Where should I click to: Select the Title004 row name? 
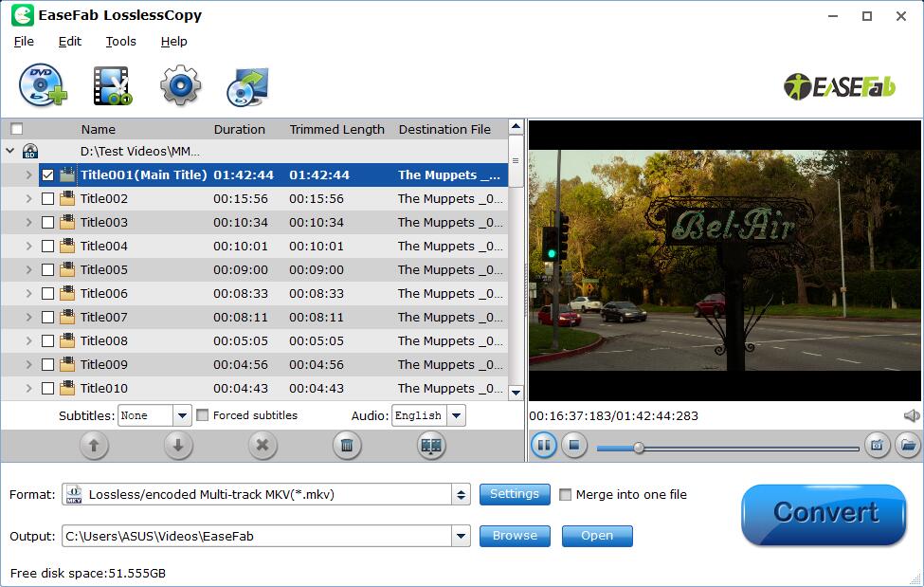click(x=103, y=246)
